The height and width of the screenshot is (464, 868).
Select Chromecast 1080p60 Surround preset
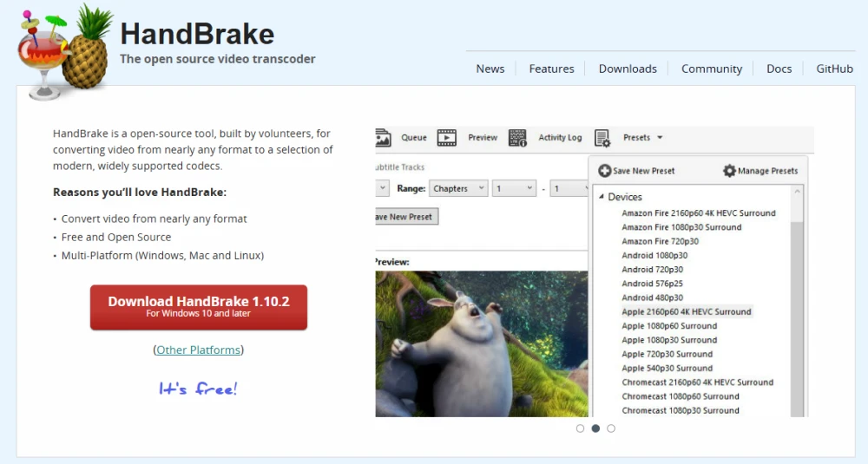tap(681, 396)
